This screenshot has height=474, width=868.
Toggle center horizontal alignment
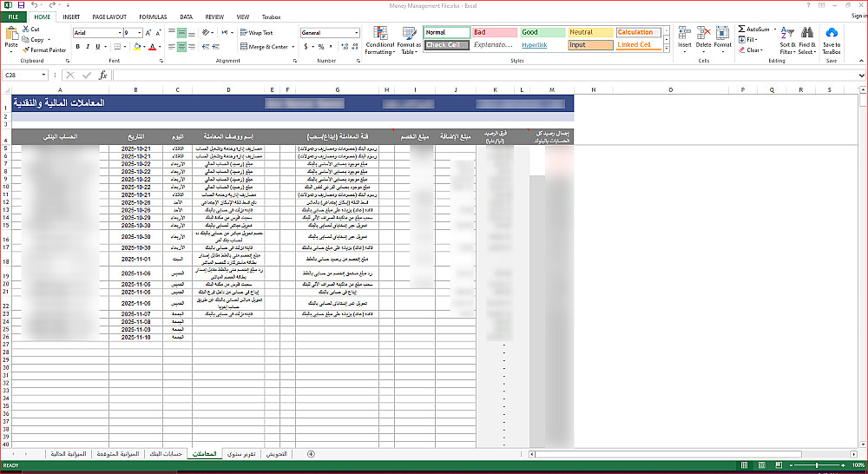coord(181,47)
